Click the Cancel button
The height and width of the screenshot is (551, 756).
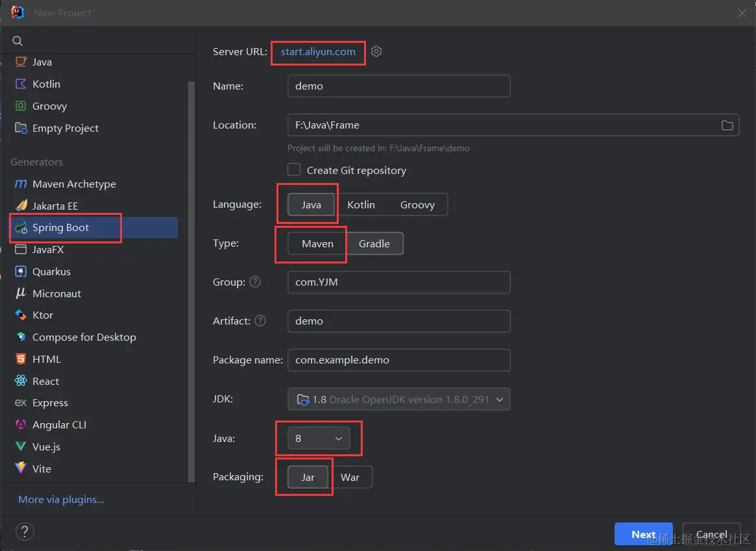pos(712,534)
